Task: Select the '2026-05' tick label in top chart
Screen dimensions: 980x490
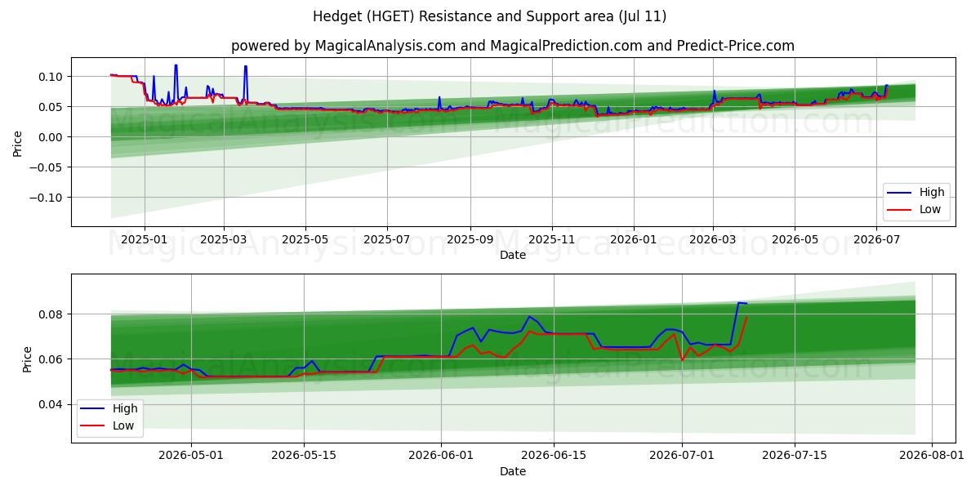Action: pyautogui.click(x=794, y=239)
